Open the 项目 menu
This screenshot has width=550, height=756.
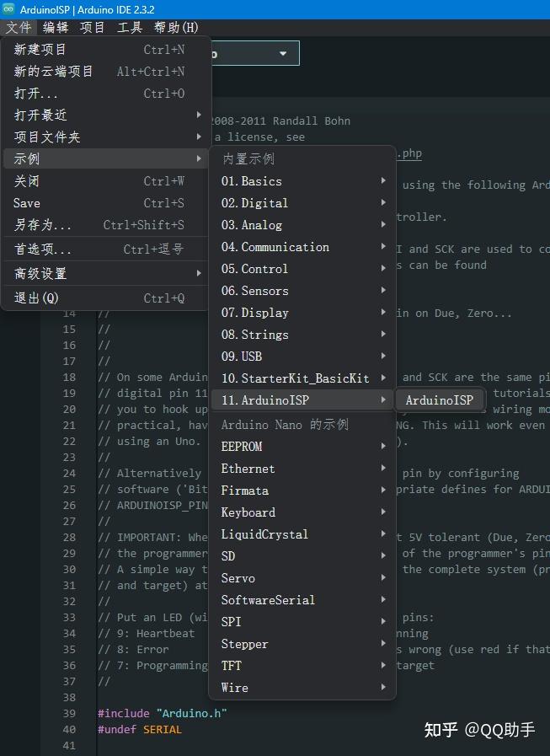pos(93,28)
